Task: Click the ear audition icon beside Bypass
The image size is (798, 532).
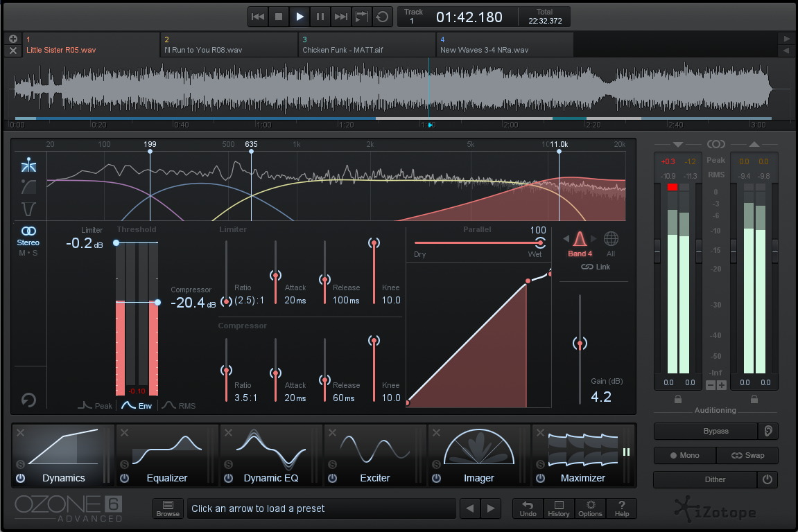Action: click(768, 431)
